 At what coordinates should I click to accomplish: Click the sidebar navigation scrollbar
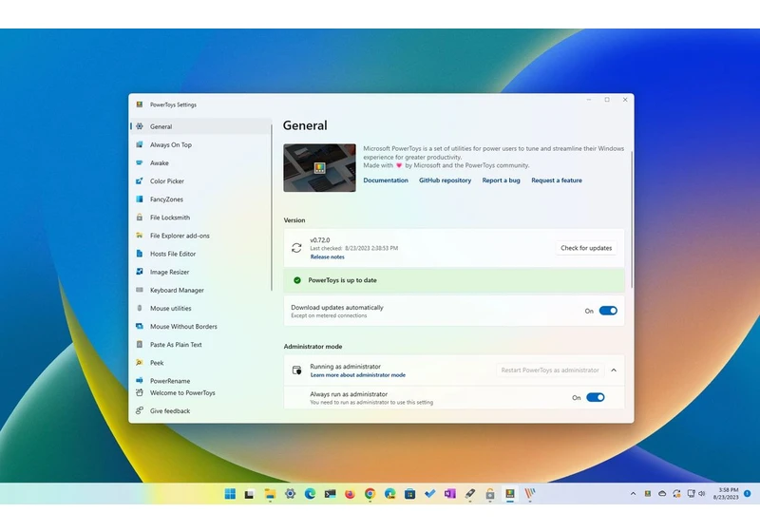[x=272, y=207]
